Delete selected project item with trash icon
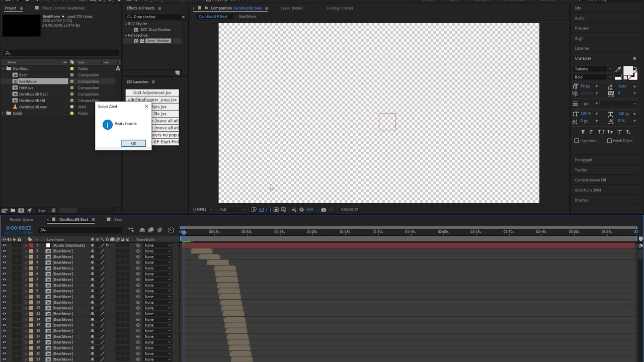The image size is (644, 362). tap(54, 211)
